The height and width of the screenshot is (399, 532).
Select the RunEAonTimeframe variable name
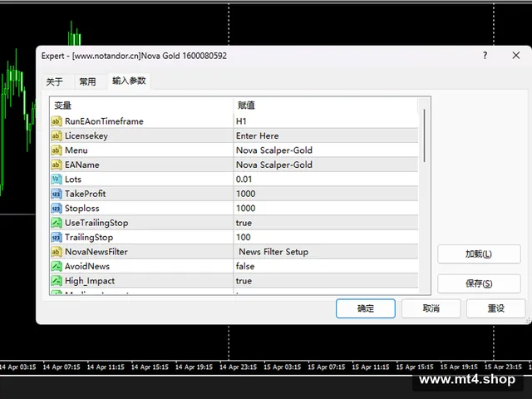pos(104,121)
